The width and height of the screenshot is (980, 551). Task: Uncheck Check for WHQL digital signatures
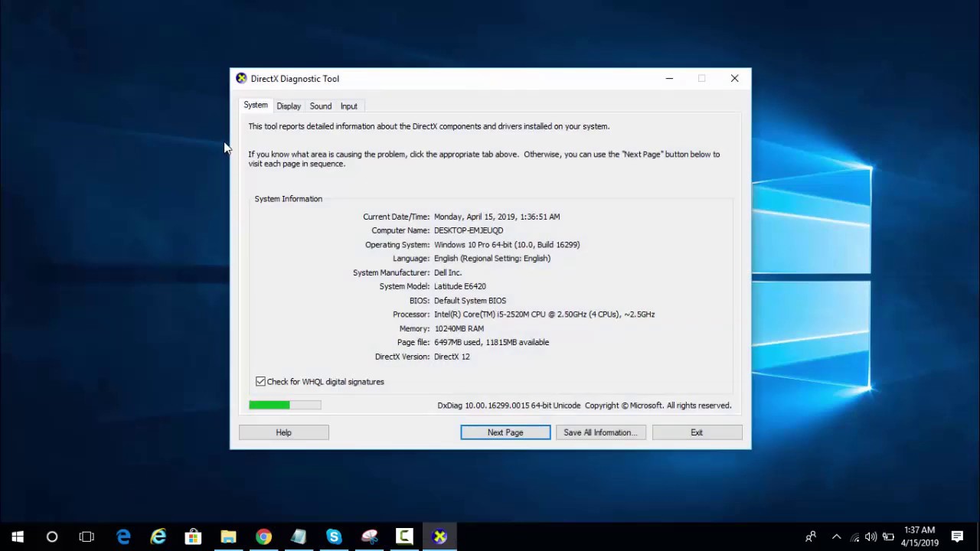click(261, 382)
